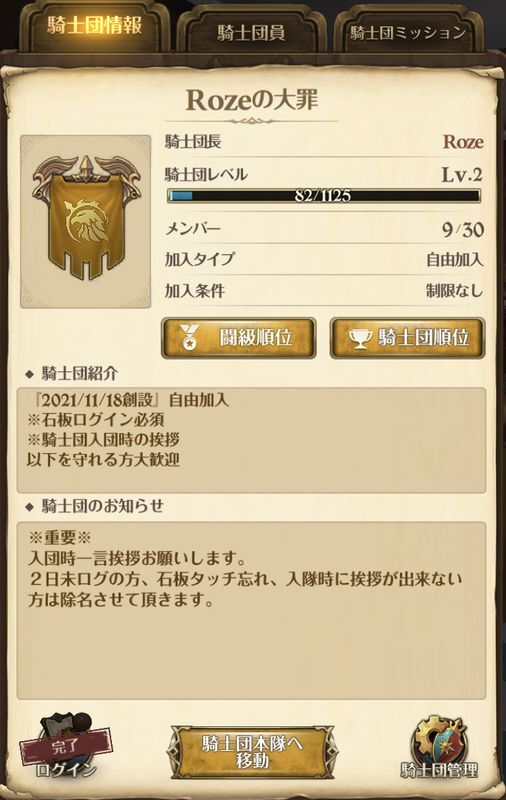Screen dimensions: 506x800
Task: Click the 騎士団紹介 description text box
Action: click(x=251, y=440)
